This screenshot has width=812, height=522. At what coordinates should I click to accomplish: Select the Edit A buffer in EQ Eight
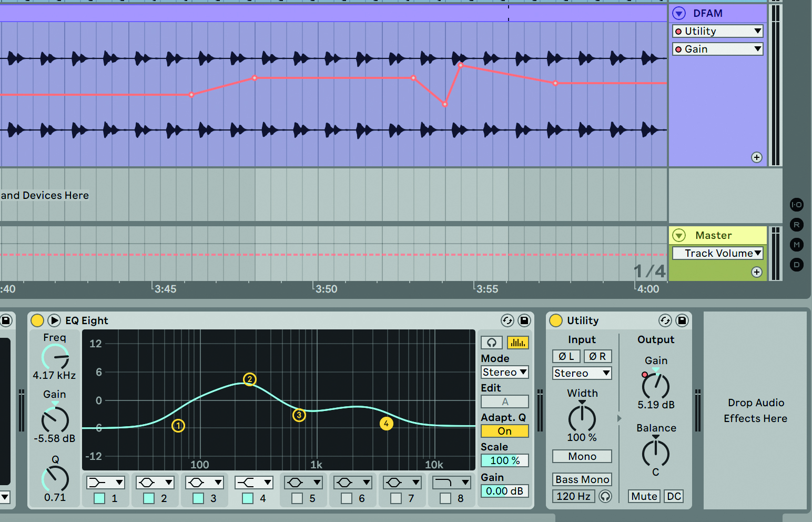pos(504,401)
